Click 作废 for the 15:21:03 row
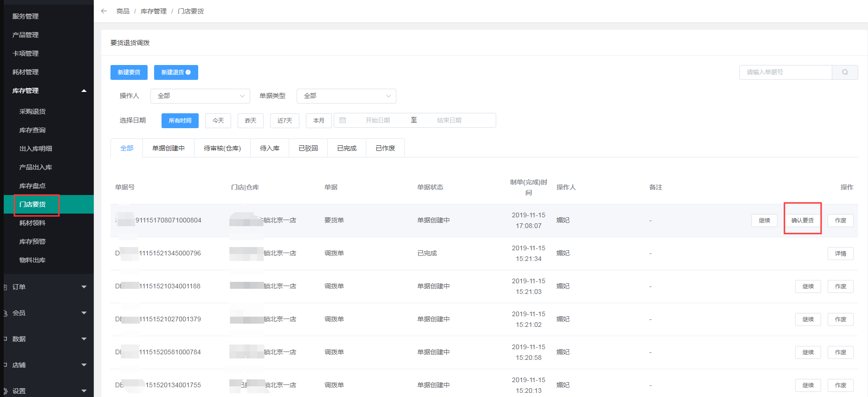 (x=841, y=286)
